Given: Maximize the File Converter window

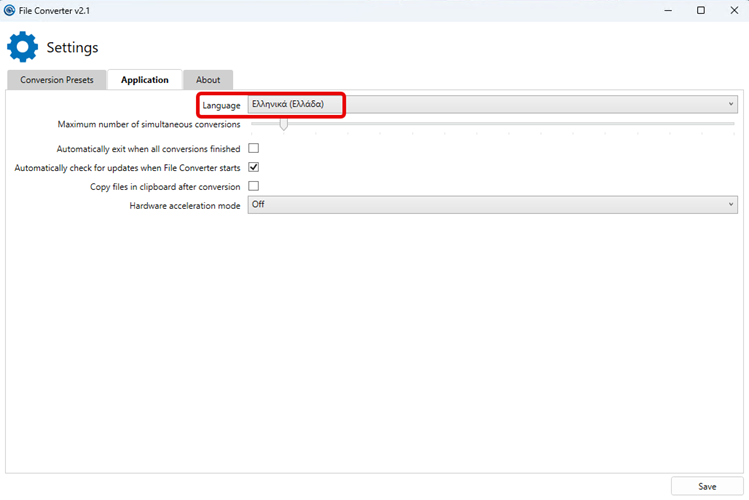Looking at the screenshot, I should coord(701,10).
